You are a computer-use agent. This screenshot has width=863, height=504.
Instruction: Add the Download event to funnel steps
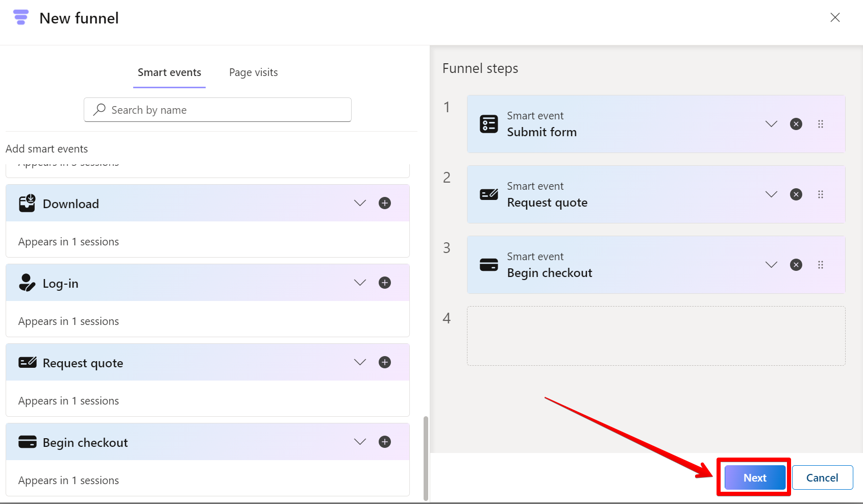385,203
